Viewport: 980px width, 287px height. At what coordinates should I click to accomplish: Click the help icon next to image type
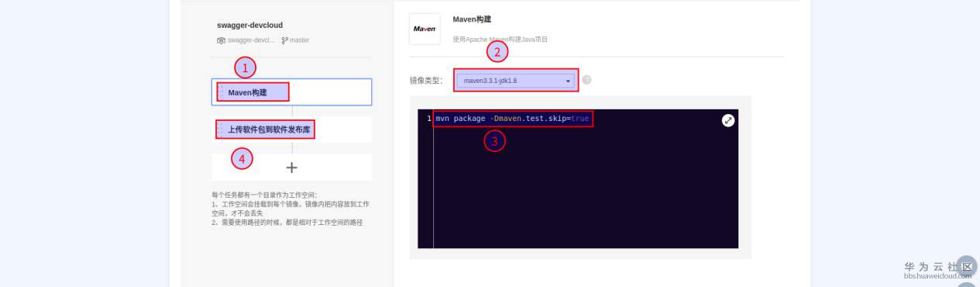pos(586,80)
